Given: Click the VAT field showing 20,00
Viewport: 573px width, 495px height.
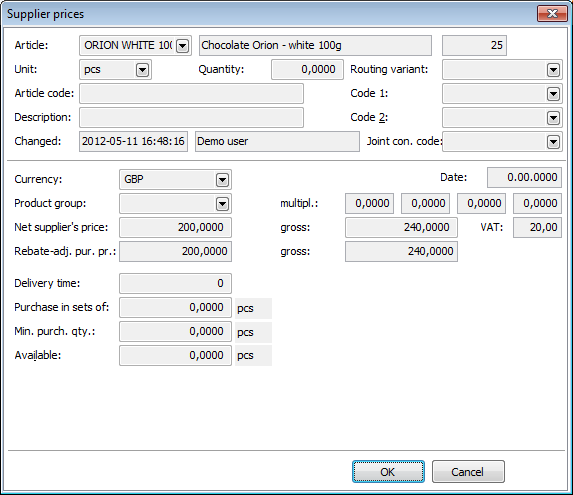Looking at the screenshot, I should coord(537,228).
